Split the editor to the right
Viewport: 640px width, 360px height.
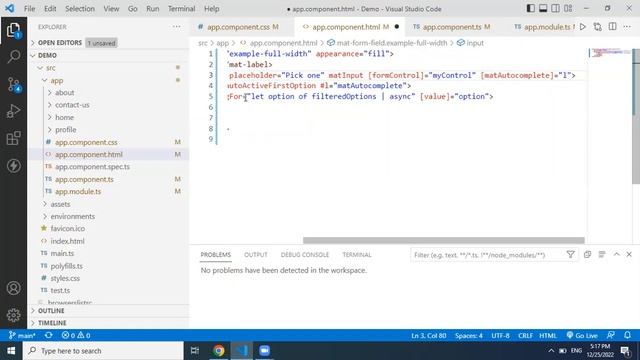(x=612, y=27)
